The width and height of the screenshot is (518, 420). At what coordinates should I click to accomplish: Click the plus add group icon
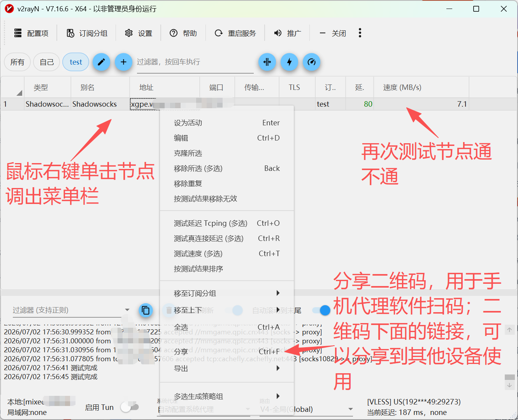(x=123, y=62)
